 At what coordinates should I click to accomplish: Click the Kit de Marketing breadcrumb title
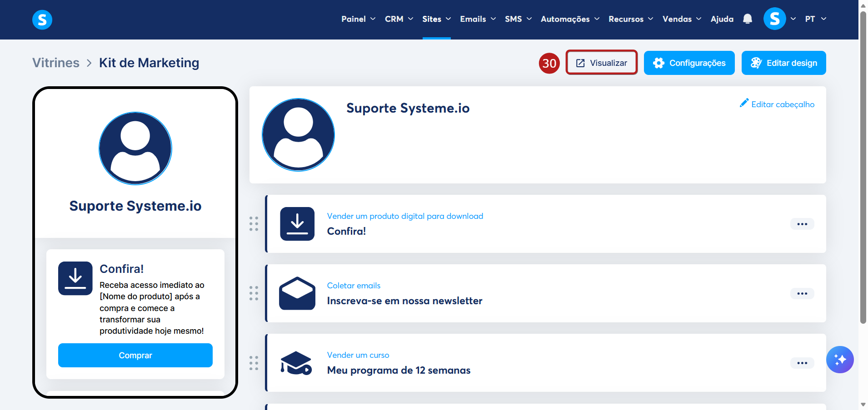(149, 63)
